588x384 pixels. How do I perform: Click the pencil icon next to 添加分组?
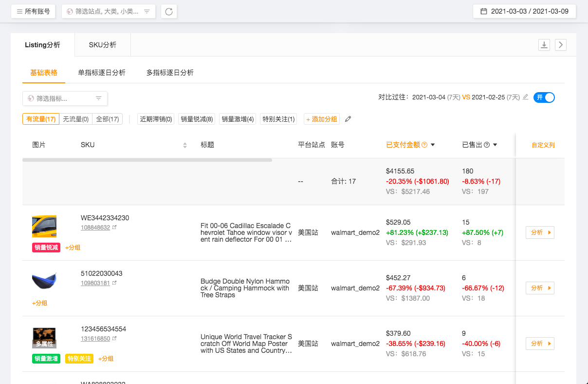click(348, 119)
